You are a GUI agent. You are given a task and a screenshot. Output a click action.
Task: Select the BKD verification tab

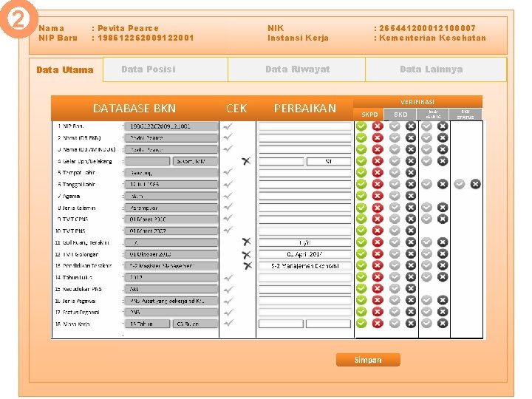click(x=400, y=115)
